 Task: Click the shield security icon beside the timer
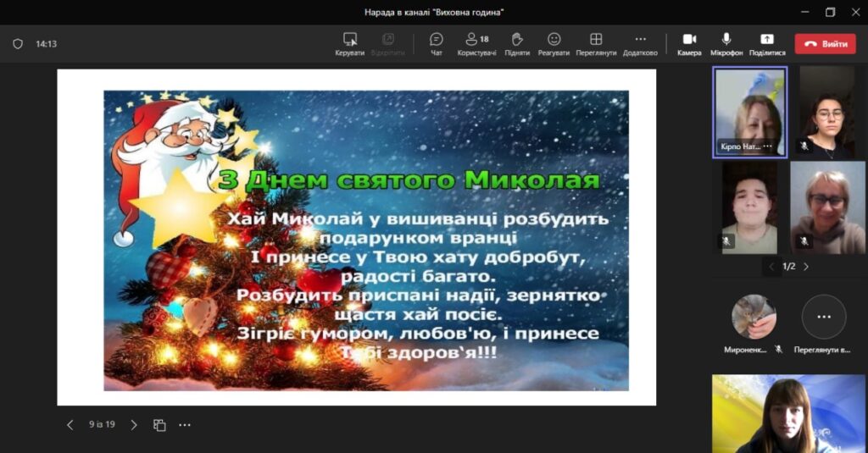[18, 44]
